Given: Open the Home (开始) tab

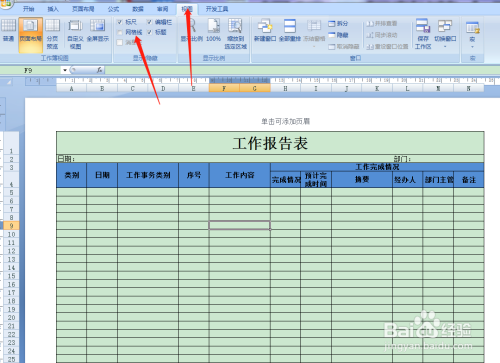Looking at the screenshot, I should coord(29,9).
